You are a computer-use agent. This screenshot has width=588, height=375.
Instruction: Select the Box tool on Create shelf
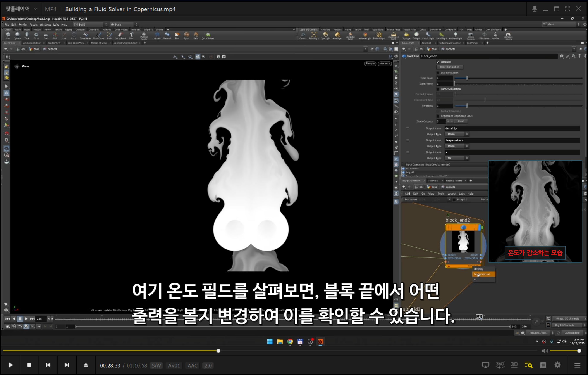click(8, 36)
